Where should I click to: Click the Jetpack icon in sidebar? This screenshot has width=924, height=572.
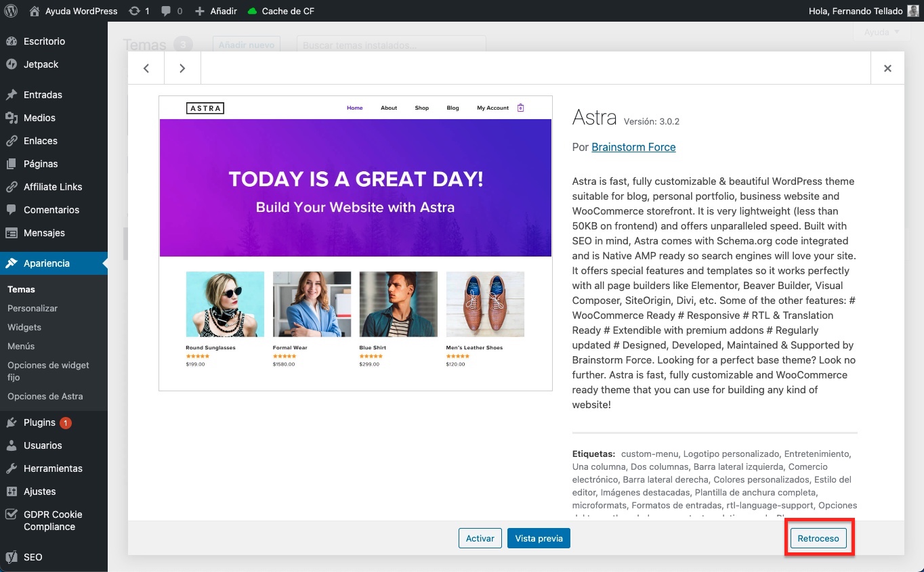click(x=12, y=64)
